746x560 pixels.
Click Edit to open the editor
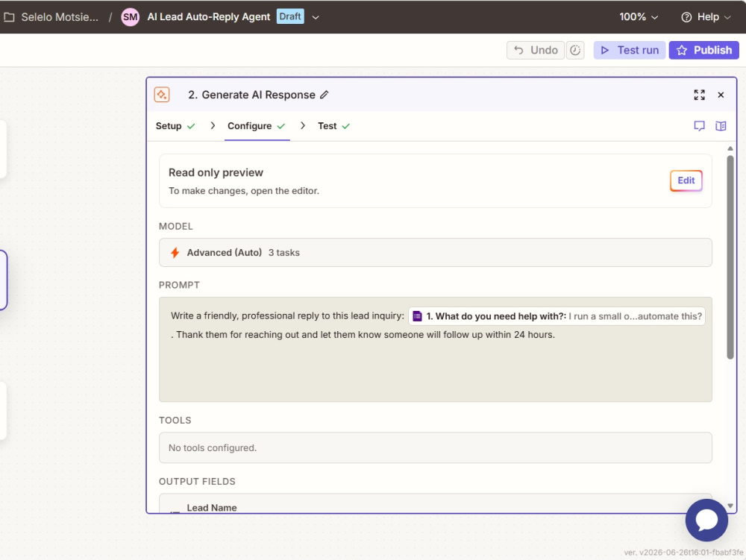(x=686, y=180)
